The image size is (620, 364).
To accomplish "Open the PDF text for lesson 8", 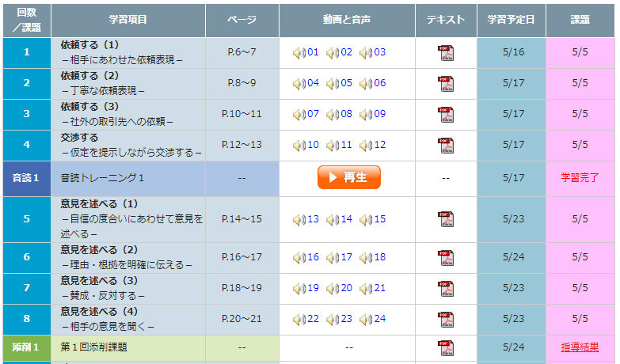I will 446,320.
